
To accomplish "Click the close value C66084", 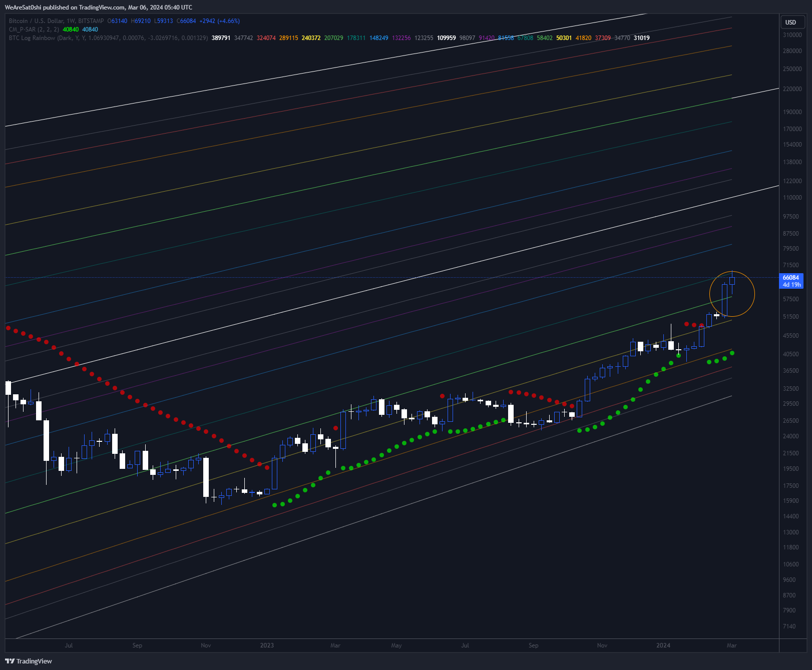I will pyautogui.click(x=186, y=21).
